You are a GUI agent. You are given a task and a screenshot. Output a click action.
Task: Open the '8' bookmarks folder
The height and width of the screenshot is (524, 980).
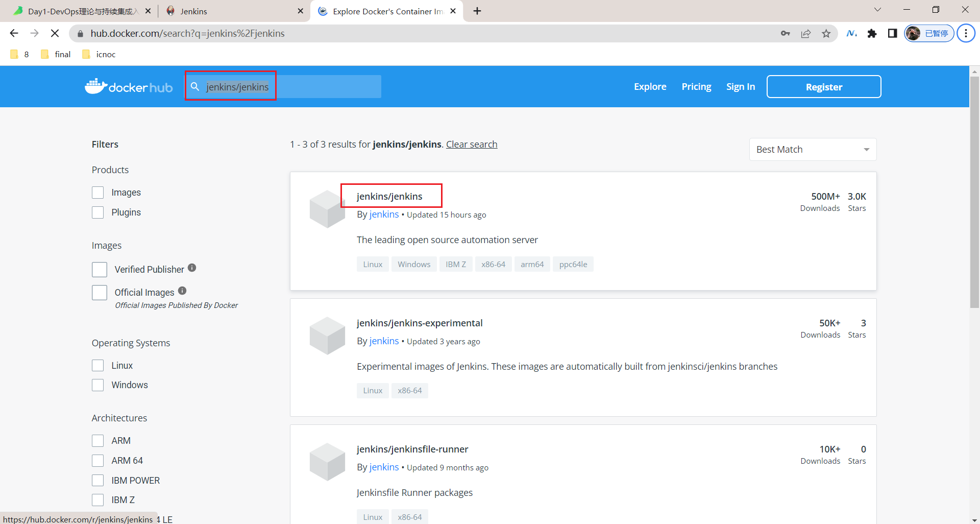tap(20, 54)
